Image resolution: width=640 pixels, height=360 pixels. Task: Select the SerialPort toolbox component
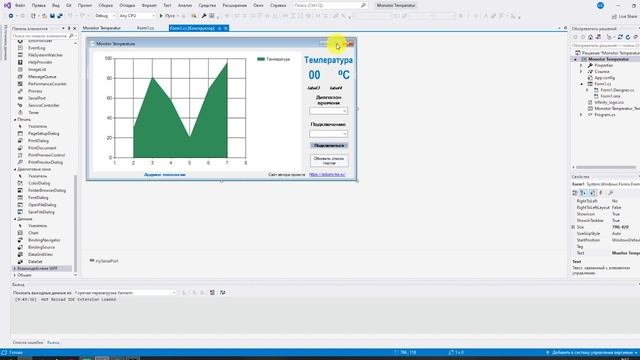click(x=37, y=98)
